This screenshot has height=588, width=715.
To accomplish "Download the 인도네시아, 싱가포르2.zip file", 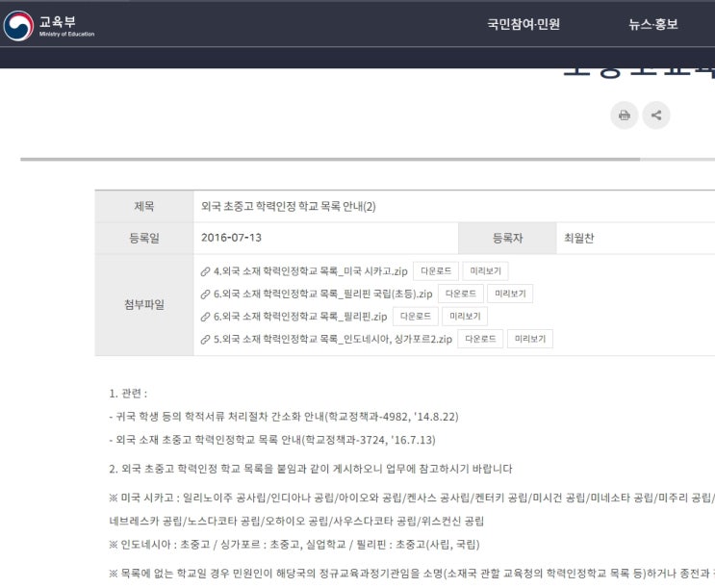I will [x=480, y=339].
